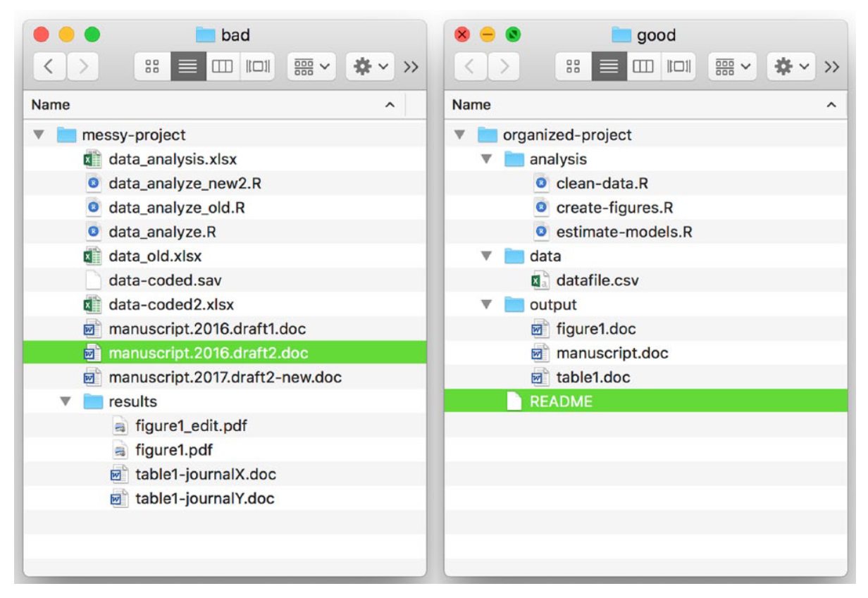Select icon view in good window toolbar
Image resolution: width=868 pixels, height=598 pixels.
tap(573, 67)
